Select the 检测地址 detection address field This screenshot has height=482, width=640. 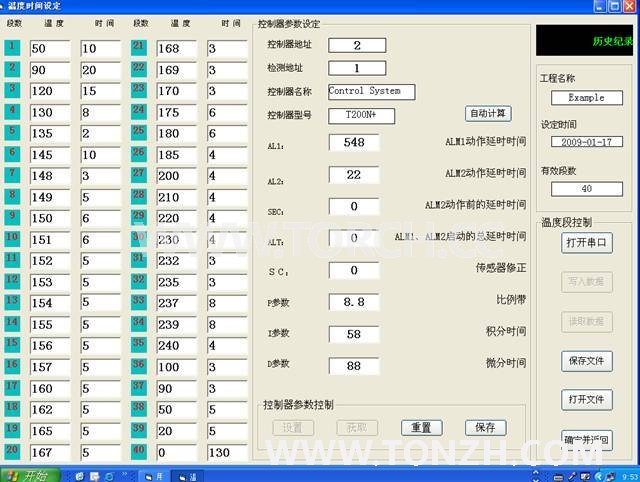[356, 68]
